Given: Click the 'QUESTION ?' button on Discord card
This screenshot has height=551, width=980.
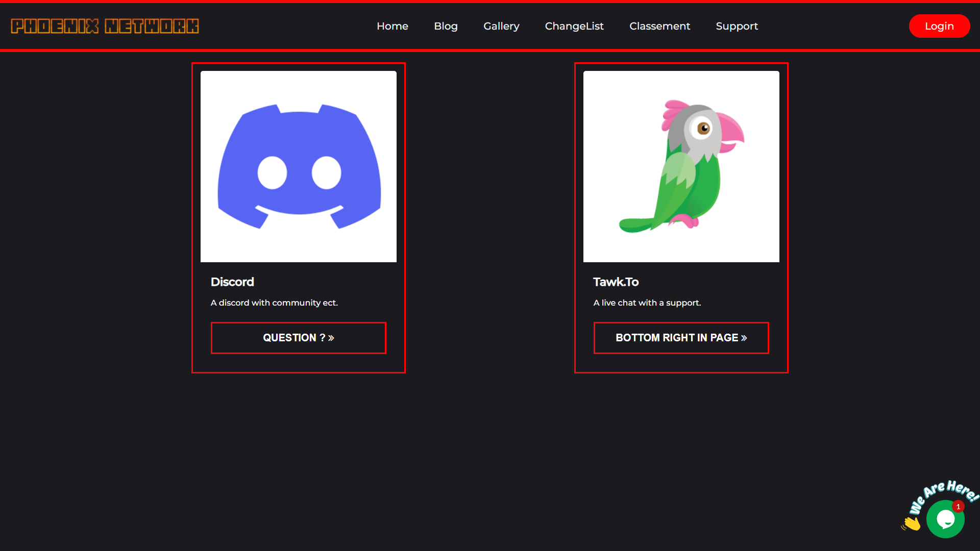Looking at the screenshot, I should click(x=298, y=338).
